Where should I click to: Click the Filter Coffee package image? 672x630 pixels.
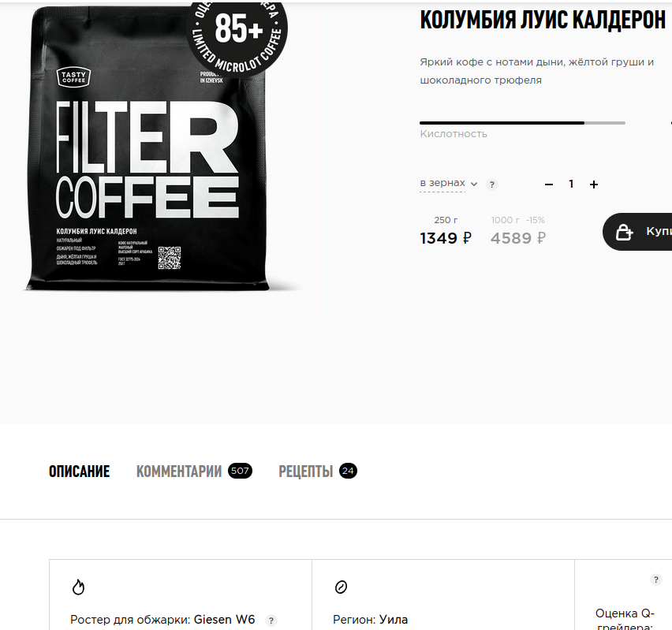(147, 148)
